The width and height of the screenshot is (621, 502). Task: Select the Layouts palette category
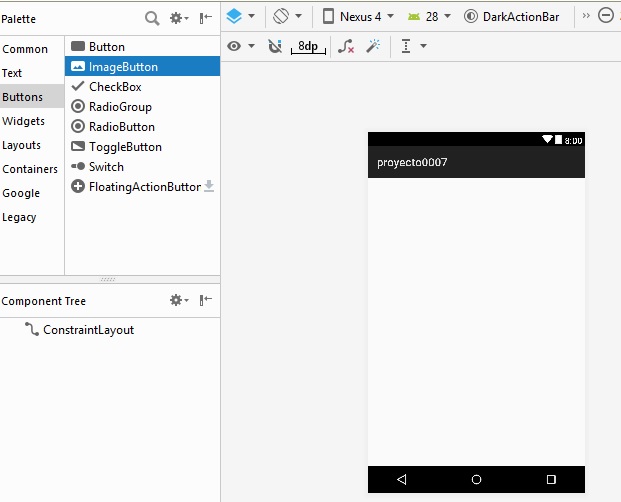click(22, 145)
